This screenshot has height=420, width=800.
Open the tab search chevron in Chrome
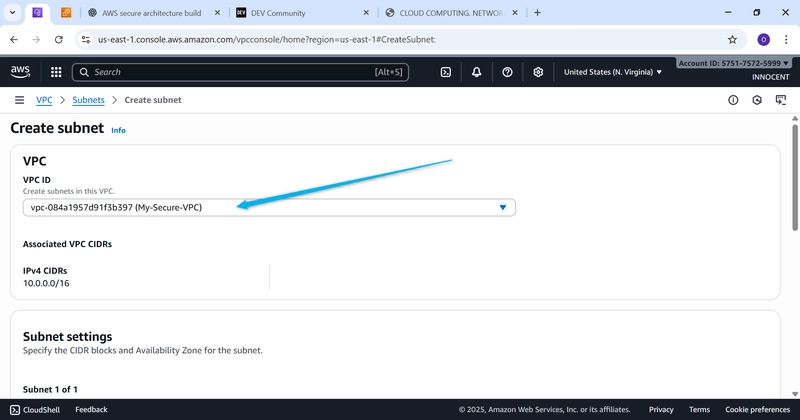12,13
